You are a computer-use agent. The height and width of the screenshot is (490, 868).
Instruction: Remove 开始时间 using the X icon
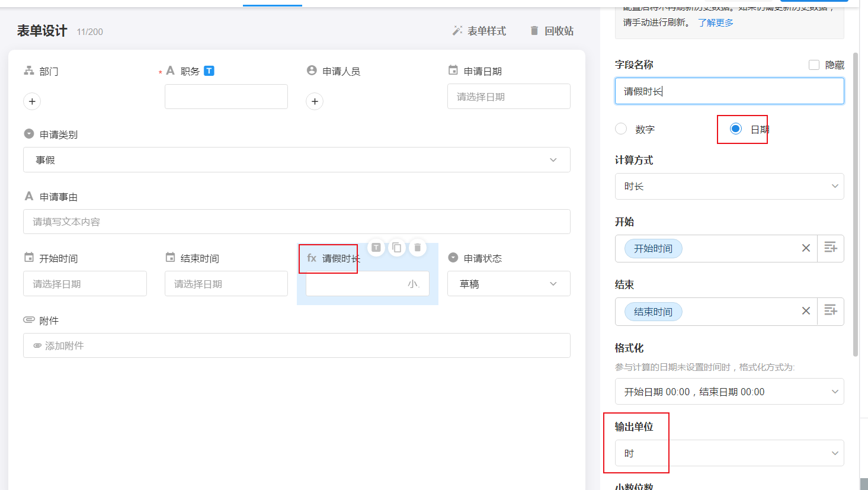(806, 248)
